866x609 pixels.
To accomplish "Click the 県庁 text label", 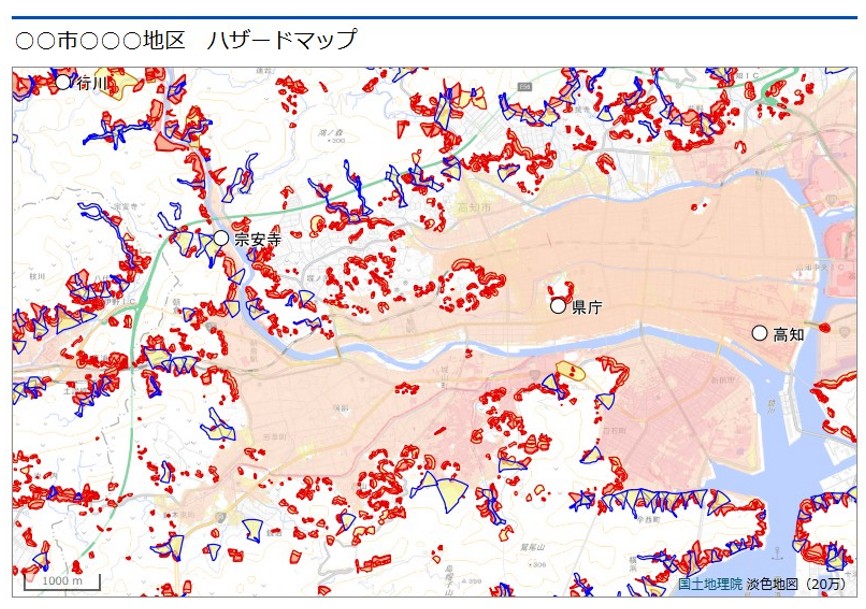I will pos(587,308).
